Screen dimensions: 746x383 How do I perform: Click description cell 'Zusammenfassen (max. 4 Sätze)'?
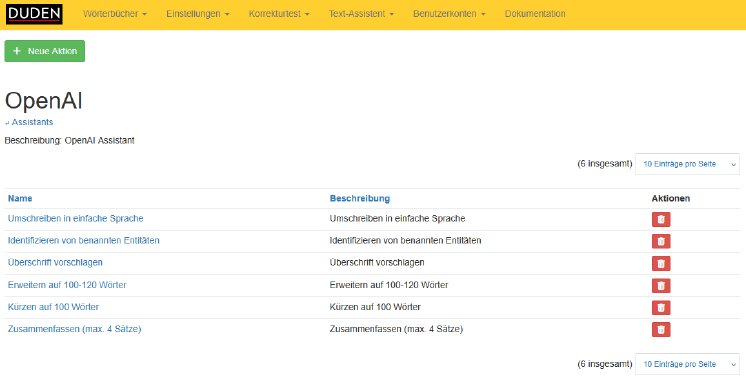(396, 329)
